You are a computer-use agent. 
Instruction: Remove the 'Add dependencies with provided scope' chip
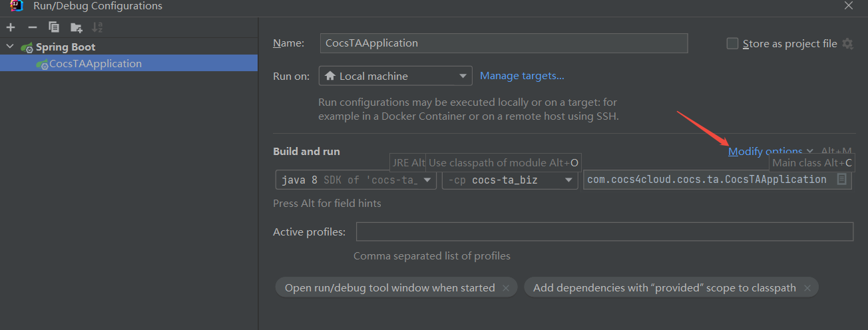click(x=807, y=288)
